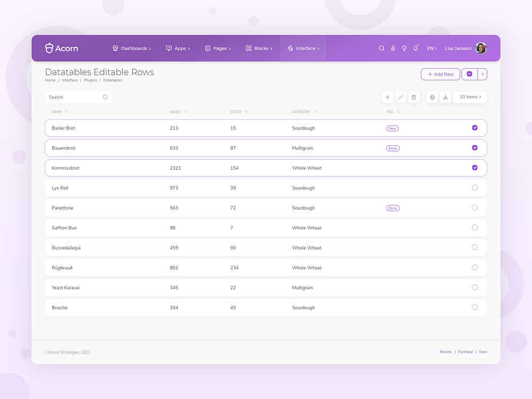
Task: Add a row using the plus icon
Action: (x=387, y=97)
